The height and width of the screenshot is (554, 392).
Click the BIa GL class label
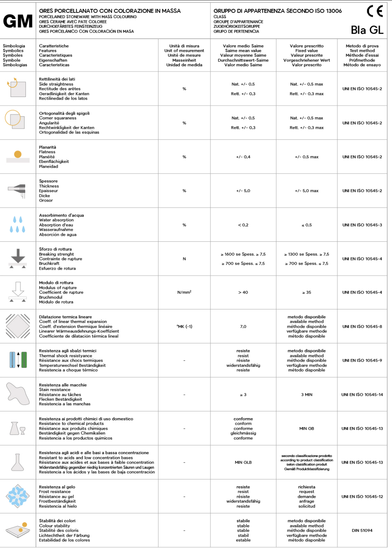tap(367, 30)
